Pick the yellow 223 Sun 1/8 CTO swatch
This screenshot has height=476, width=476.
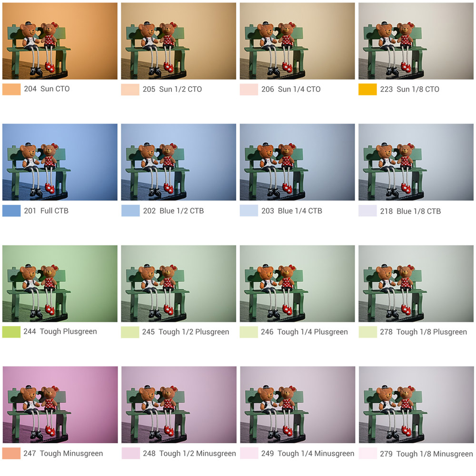[x=367, y=89]
